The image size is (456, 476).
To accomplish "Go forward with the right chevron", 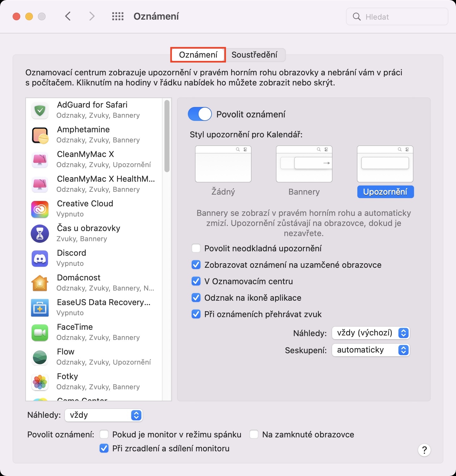I will pos(92,16).
